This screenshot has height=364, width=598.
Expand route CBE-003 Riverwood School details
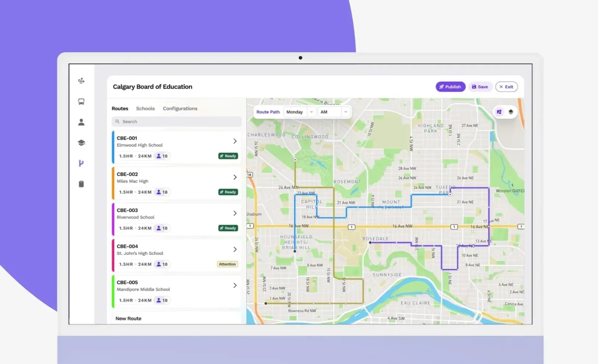[235, 213]
